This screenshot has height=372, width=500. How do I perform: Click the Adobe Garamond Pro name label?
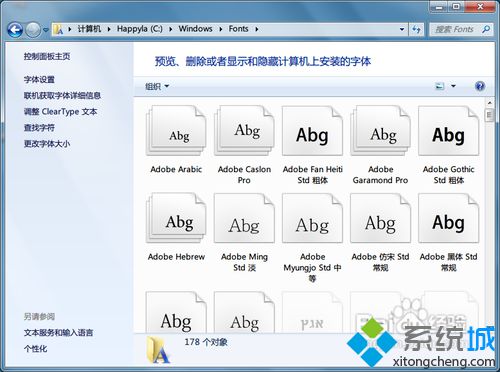click(x=380, y=175)
